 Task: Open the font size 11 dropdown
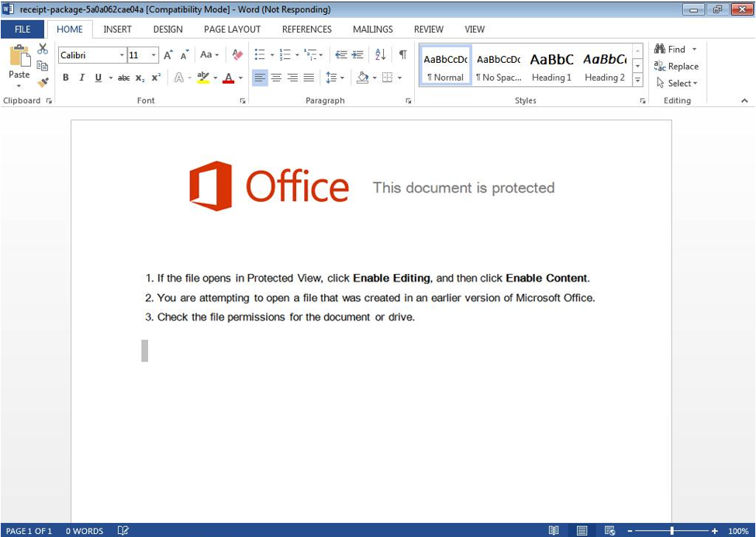pos(154,55)
